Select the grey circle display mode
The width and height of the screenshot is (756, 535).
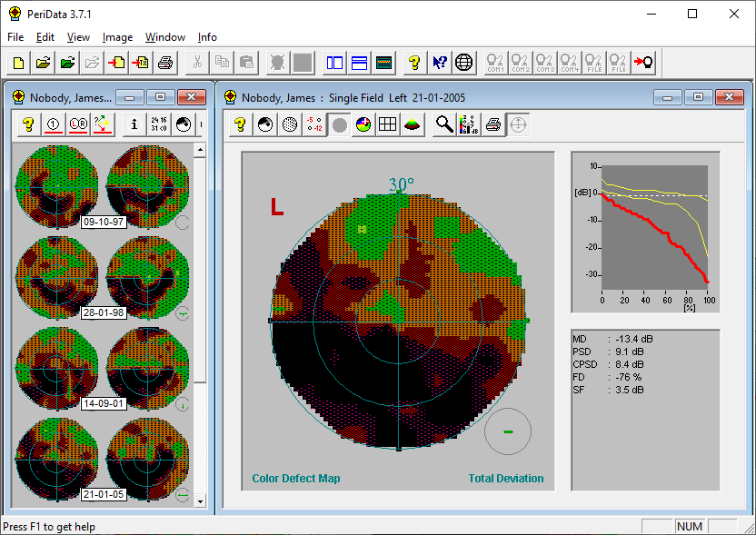click(340, 124)
